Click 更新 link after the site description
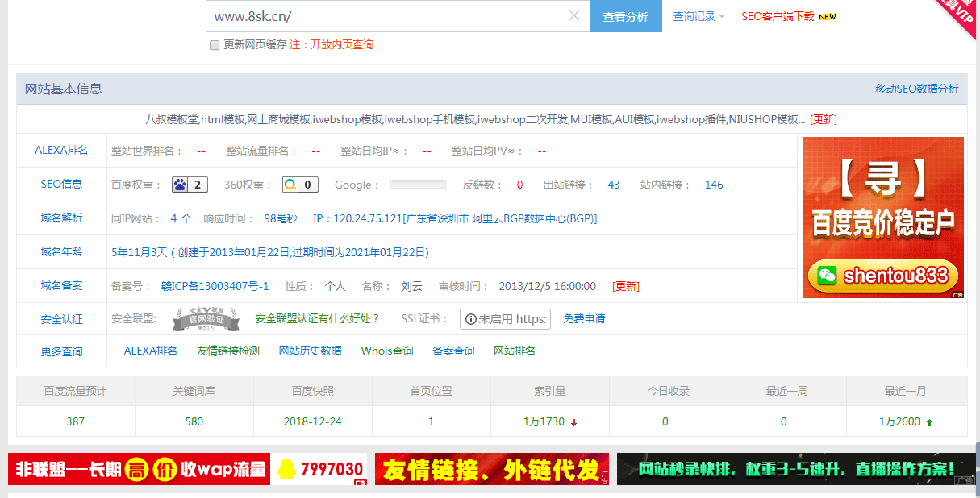 pyautogui.click(x=824, y=119)
